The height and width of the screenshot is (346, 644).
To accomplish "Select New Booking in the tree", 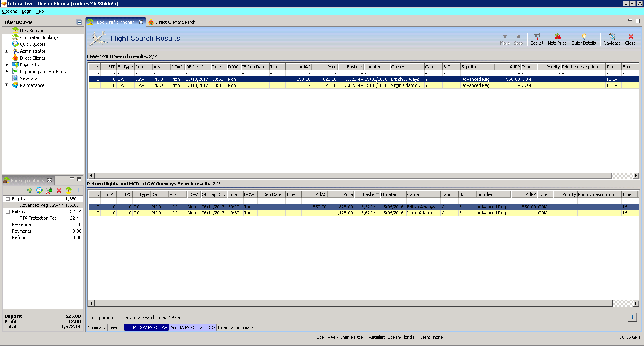I will (32, 31).
